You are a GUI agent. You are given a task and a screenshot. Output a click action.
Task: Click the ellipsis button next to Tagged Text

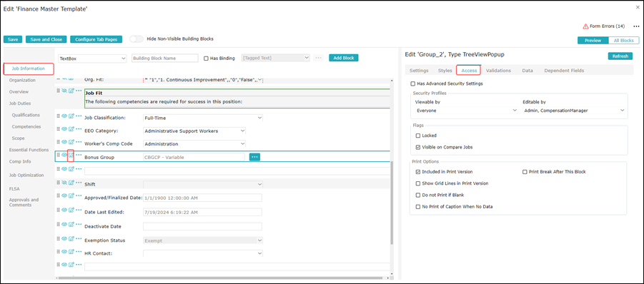point(318,59)
